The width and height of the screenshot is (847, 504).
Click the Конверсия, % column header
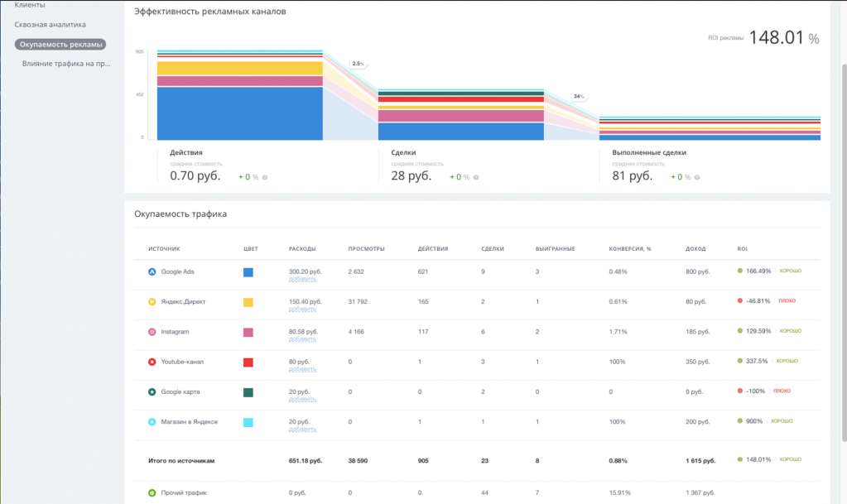[630, 249]
